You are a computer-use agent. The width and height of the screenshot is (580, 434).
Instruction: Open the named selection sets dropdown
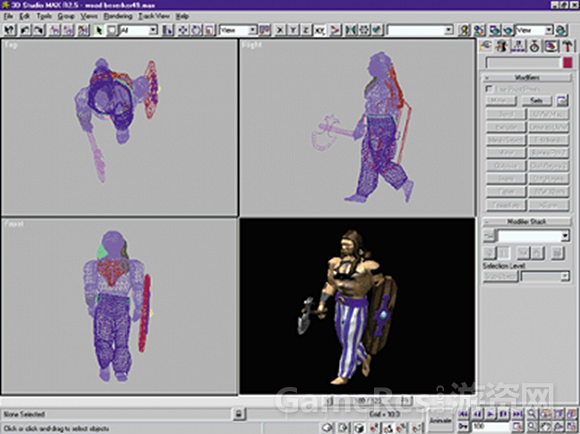click(x=420, y=30)
